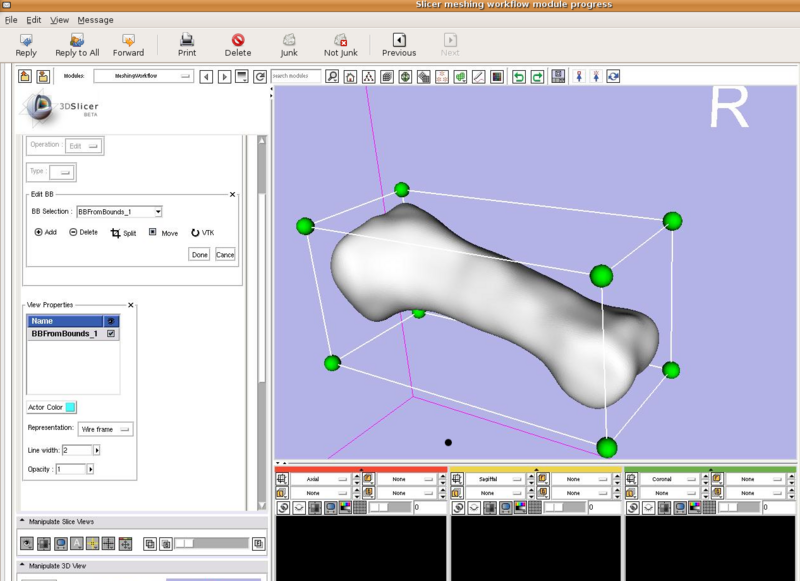Image resolution: width=800 pixels, height=581 pixels.
Task: Click the Print toolbar icon
Action: click(187, 41)
